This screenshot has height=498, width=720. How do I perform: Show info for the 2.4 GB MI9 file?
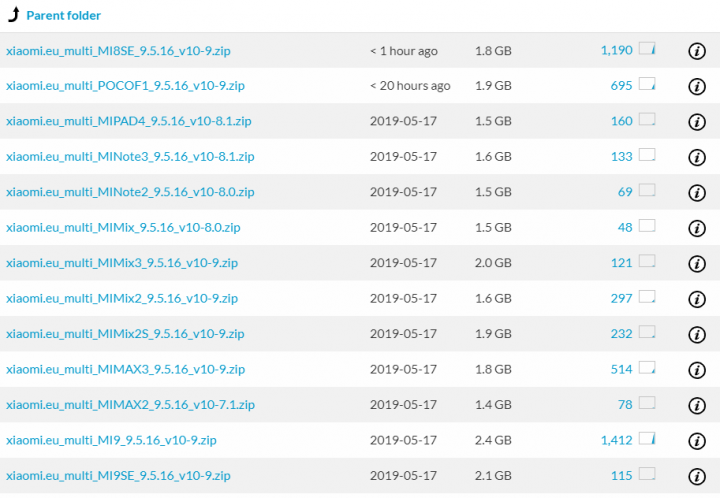point(697,441)
